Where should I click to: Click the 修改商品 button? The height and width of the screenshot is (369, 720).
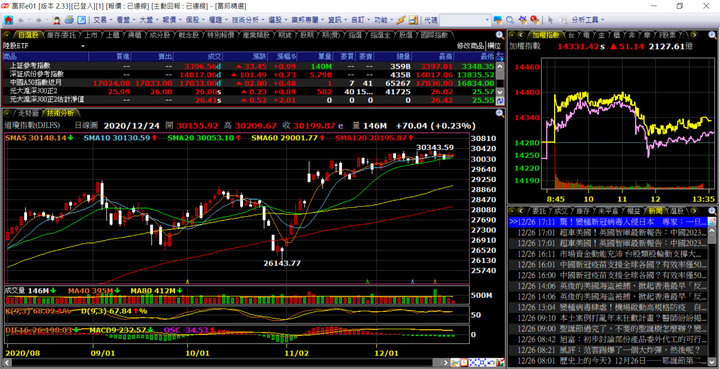click(x=471, y=46)
